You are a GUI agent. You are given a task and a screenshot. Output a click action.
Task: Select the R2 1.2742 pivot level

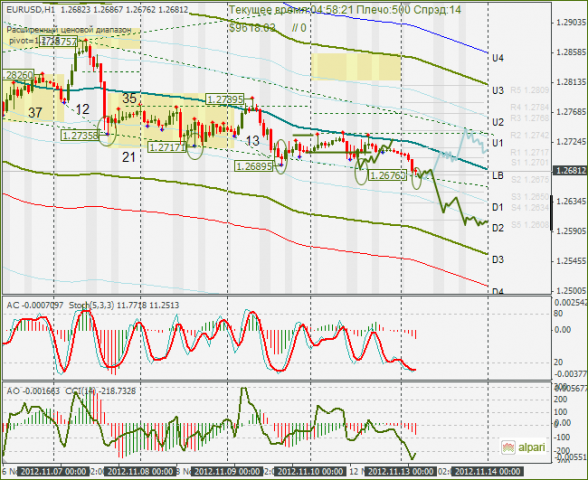click(530, 135)
